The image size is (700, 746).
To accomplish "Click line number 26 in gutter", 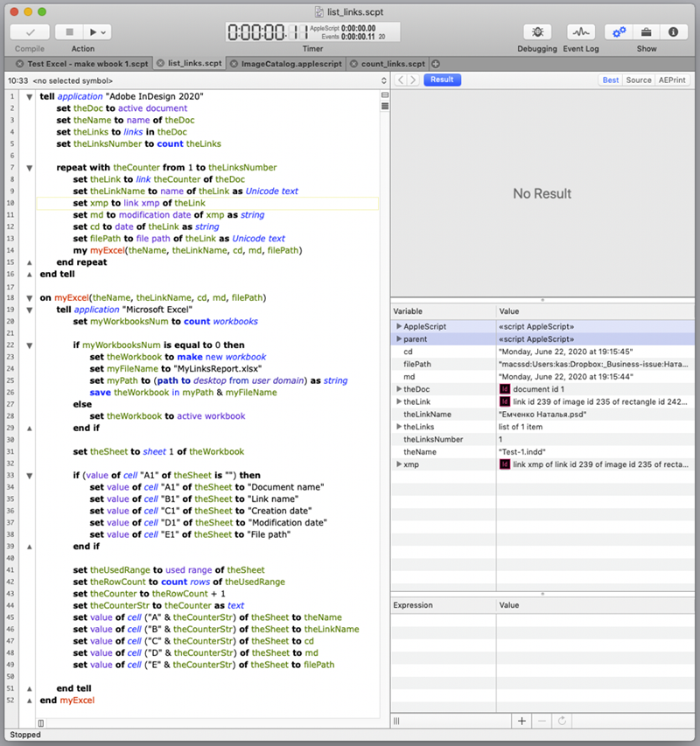I will tap(10, 393).
